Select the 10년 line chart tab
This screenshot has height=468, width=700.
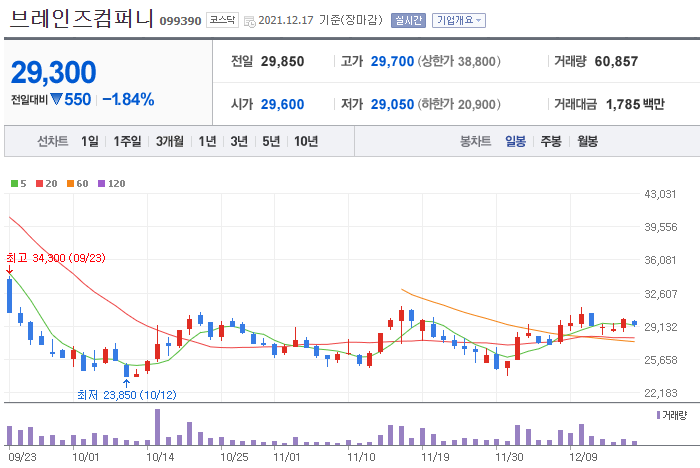point(306,142)
